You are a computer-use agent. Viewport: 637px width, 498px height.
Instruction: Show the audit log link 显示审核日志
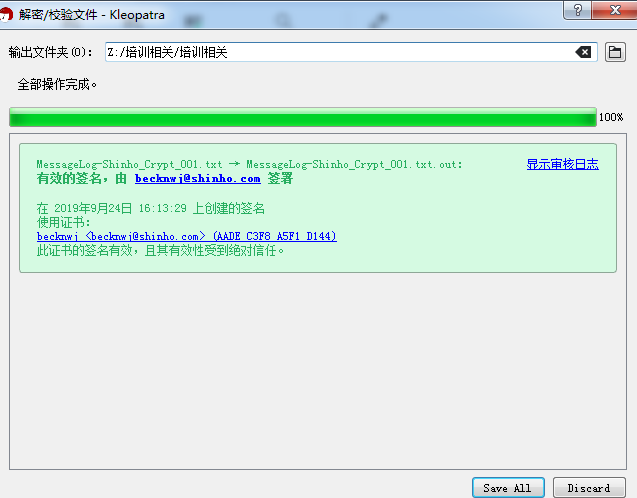pyautogui.click(x=562, y=164)
